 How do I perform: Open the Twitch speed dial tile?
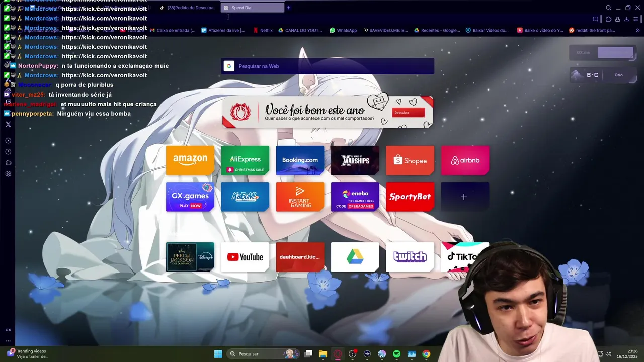point(410,257)
